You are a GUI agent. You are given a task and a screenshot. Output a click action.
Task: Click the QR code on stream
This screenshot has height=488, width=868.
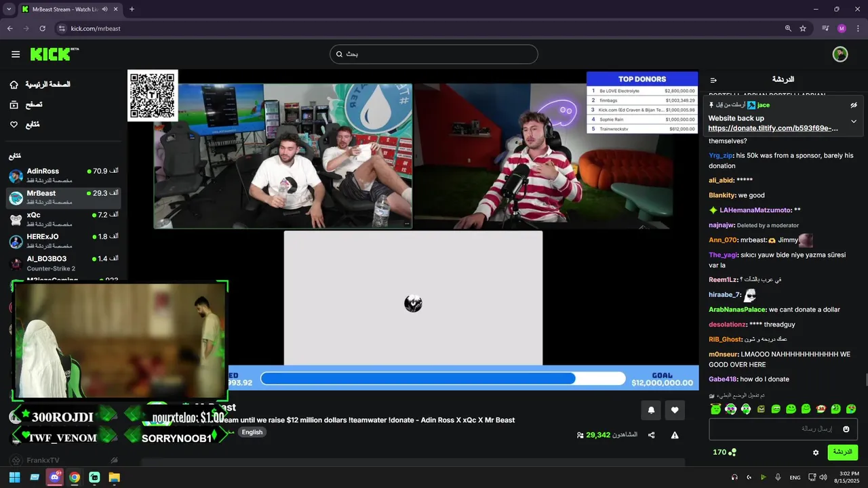point(153,96)
